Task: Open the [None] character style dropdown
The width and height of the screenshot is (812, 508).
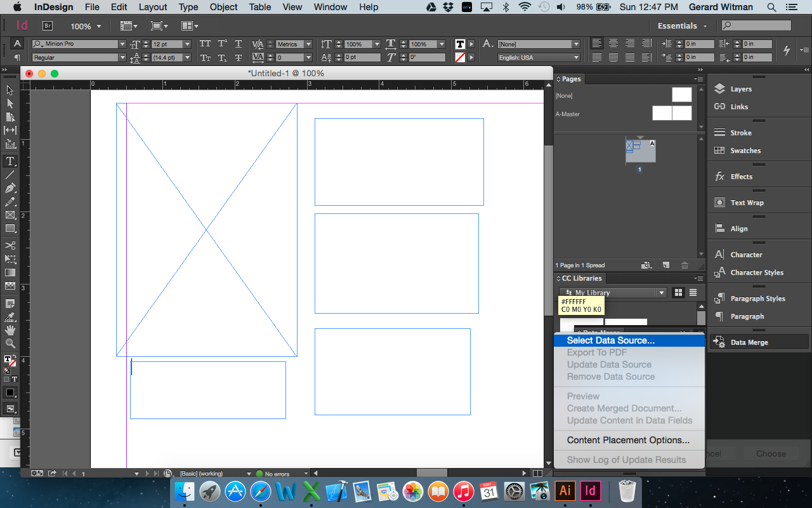Action: (x=576, y=44)
